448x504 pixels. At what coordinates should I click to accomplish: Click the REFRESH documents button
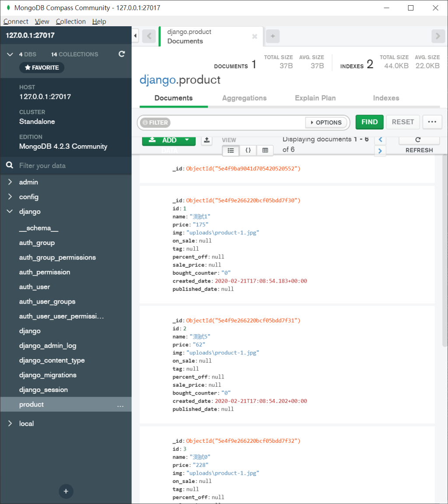[419, 145]
